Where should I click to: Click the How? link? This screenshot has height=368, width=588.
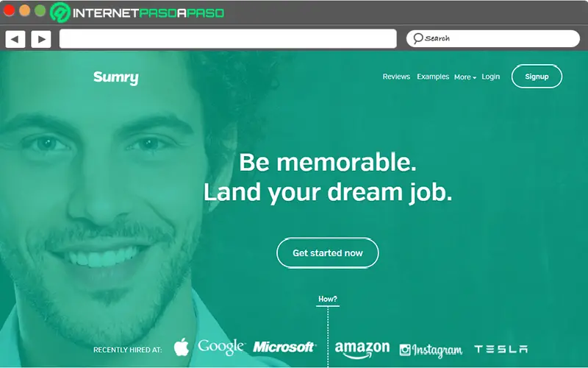point(327,300)
